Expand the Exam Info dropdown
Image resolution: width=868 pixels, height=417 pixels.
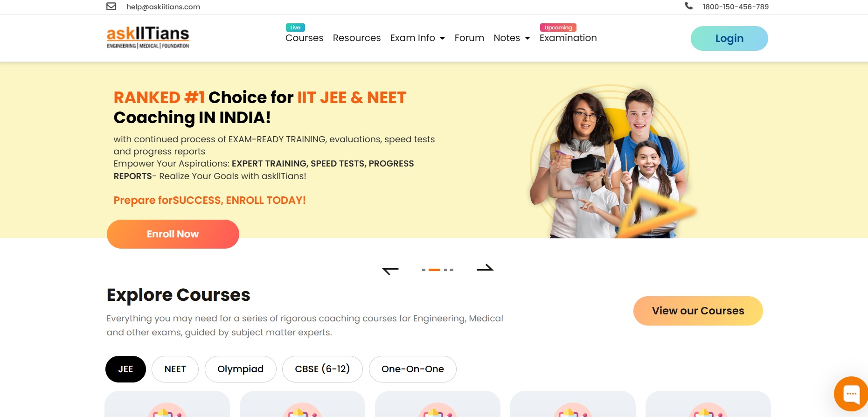pos(417,38)
